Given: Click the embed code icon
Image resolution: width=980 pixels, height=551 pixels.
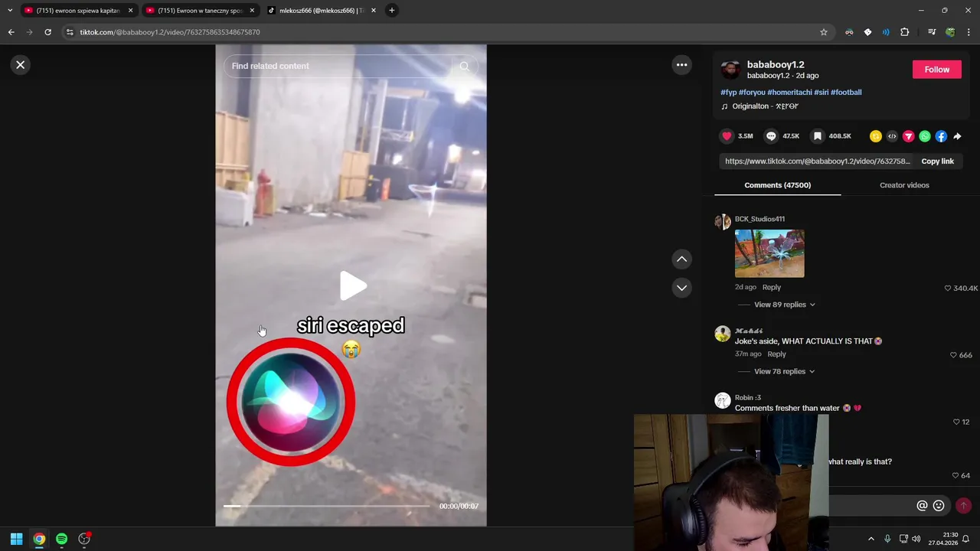Looking at the screenshot, I should click(x=892, y=136).
